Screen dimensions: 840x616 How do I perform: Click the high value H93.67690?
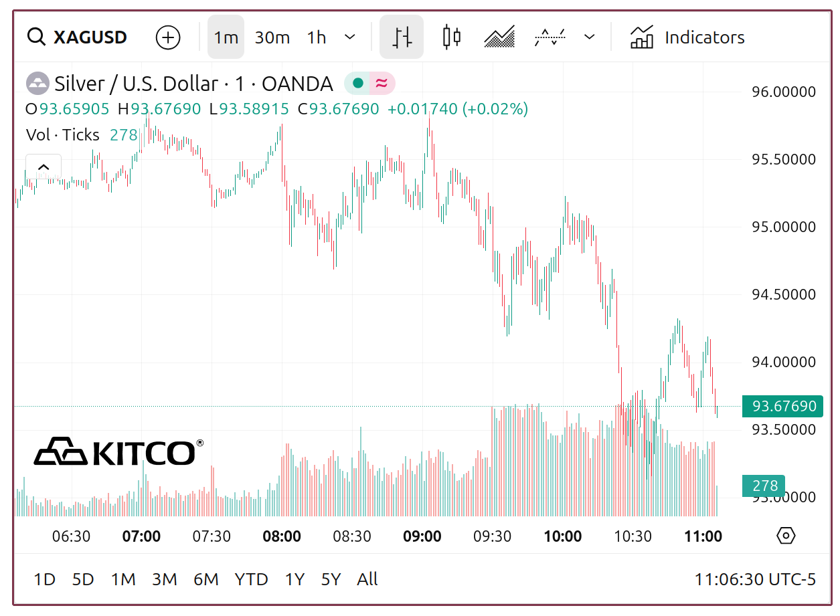click(159, 109)
